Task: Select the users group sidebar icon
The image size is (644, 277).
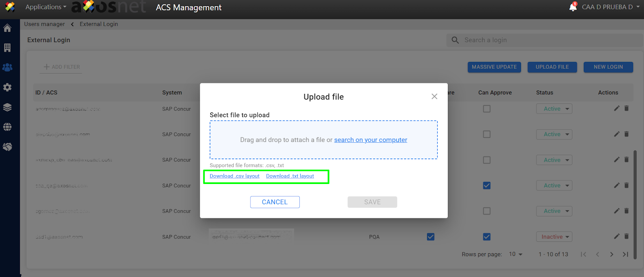Action: 7,68
